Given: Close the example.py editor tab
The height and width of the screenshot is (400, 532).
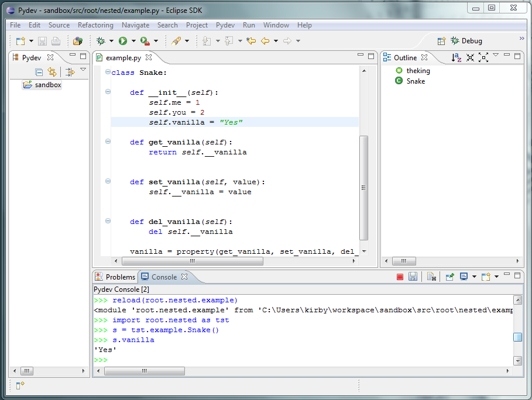Looking at the screenshot, I should pos(149,57).
